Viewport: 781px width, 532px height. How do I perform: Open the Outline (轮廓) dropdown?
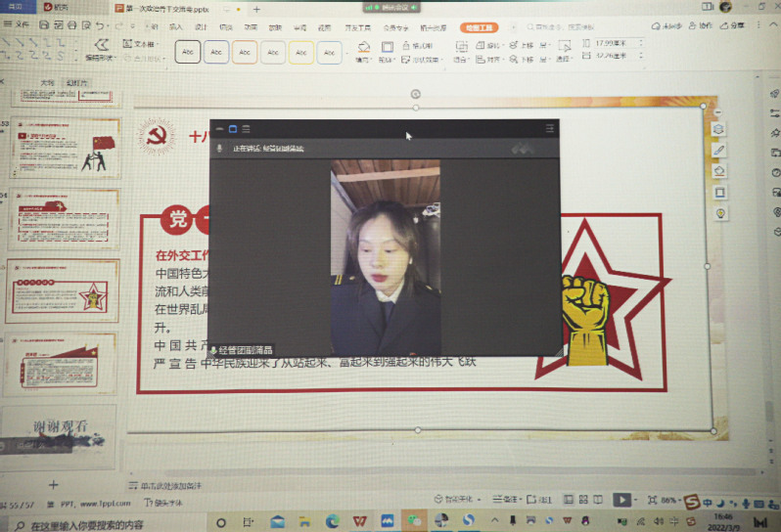[x=387, y=60]
